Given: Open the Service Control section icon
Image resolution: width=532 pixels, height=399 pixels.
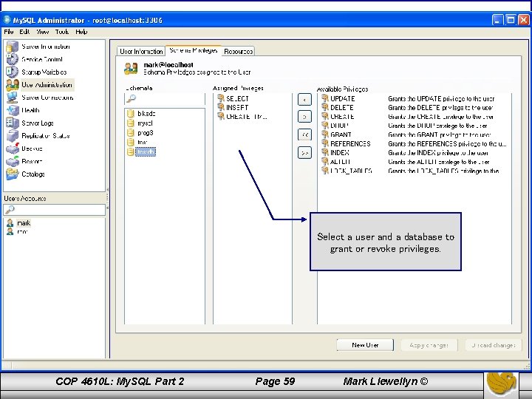Looking at the screenshot, I should coord(13,59).
